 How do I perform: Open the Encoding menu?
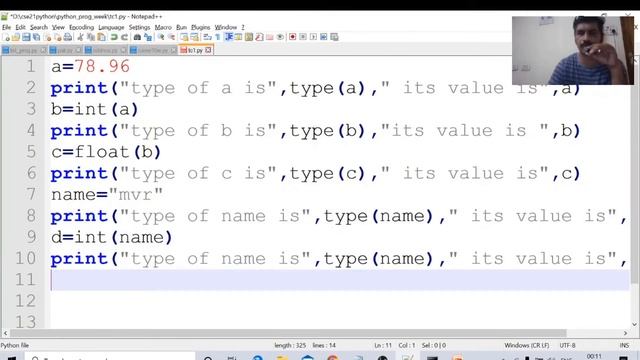pos(81,27)
